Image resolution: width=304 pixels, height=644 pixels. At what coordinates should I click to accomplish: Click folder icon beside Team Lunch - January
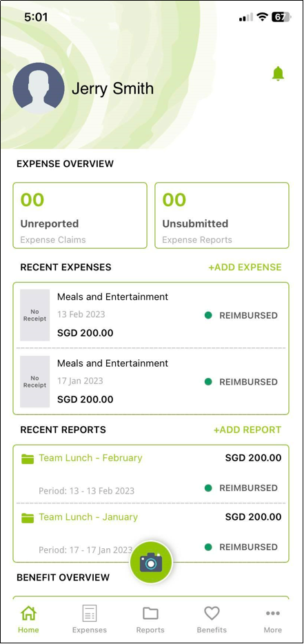click(28, 518)
